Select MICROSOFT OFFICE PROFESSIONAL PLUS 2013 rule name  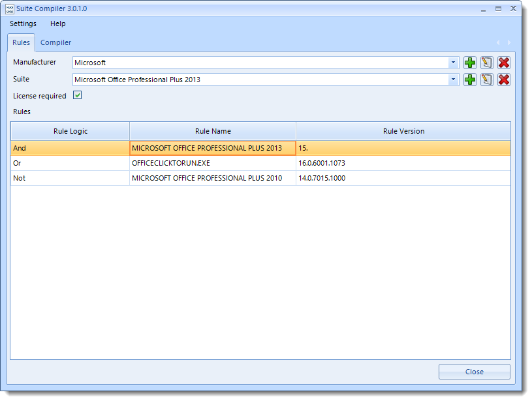[x=213, y=148]
